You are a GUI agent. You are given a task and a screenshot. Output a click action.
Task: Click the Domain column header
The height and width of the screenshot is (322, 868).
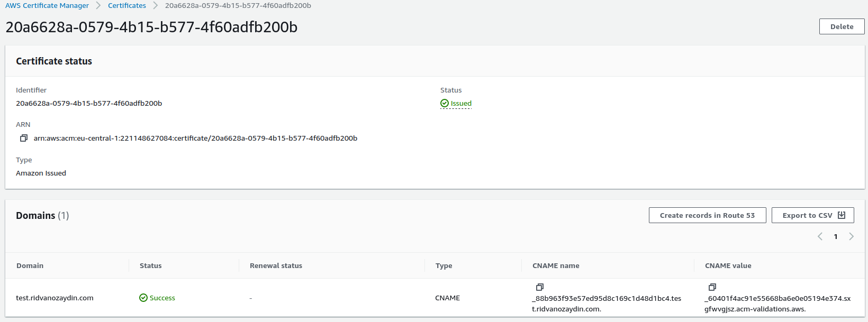tap(30, 265)
